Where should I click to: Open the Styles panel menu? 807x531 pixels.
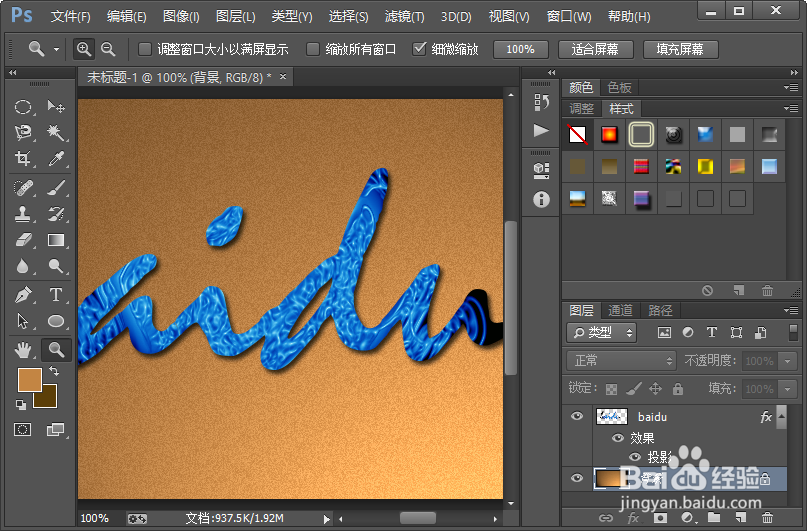[791, 109]
